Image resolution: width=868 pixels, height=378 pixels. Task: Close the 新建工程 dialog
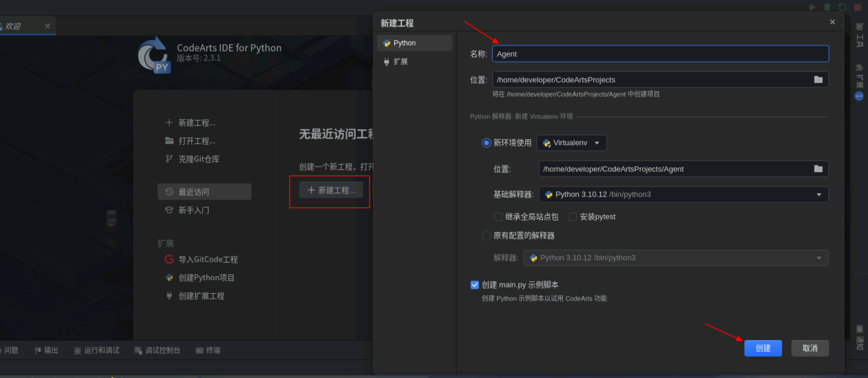pos(832,22)
